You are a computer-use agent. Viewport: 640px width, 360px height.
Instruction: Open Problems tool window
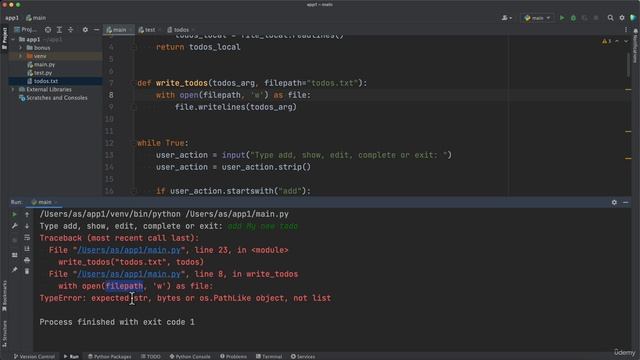pos(233,356)
